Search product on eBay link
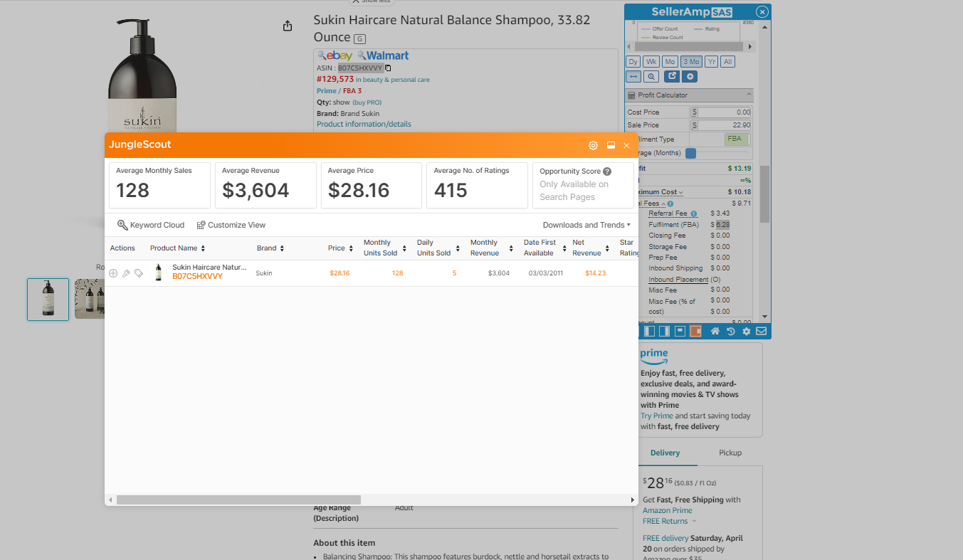The image size is (963, 560). coord(335,56)
